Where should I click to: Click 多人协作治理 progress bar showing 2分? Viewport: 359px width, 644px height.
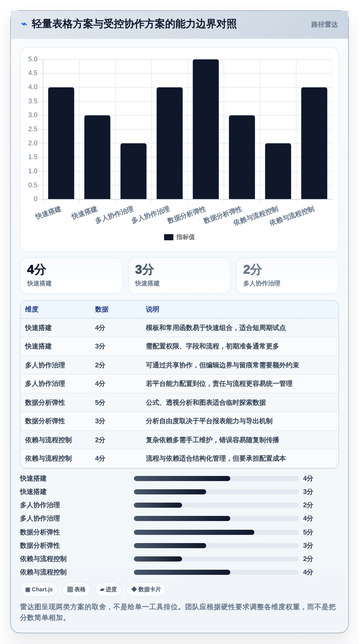pos(216,505)
